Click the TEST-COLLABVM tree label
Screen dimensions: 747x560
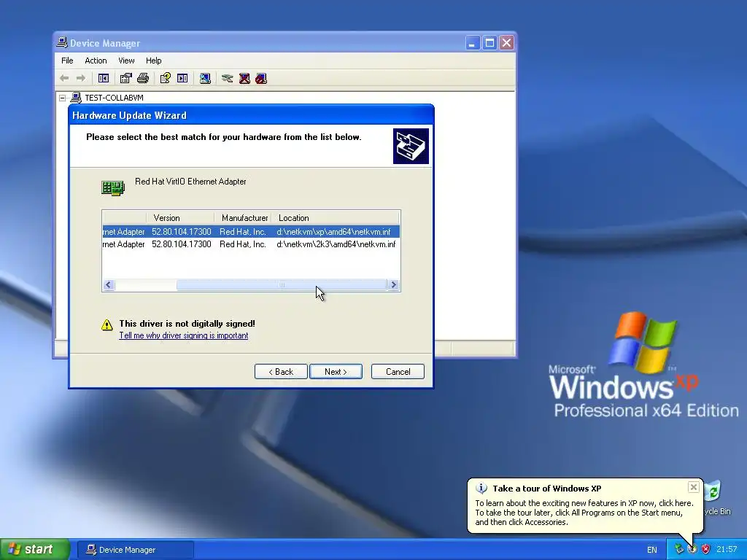tap(115, 98)
